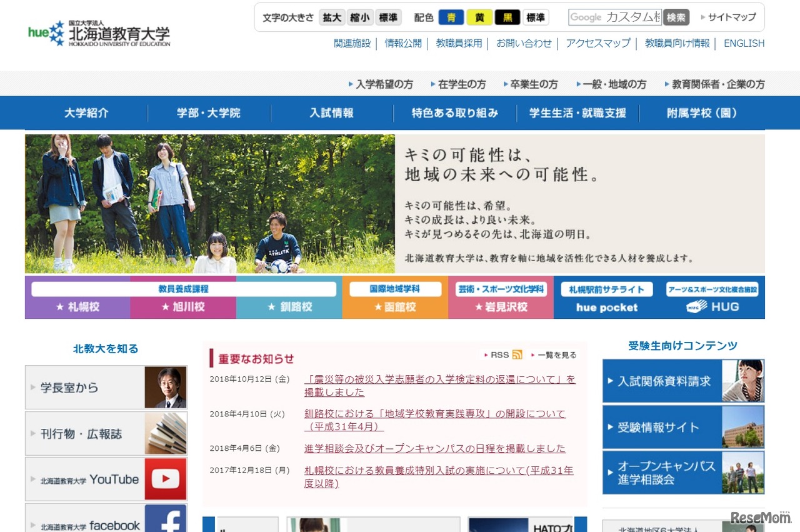Open the RSS text link
800x532 pixels.
coord(499,355)
